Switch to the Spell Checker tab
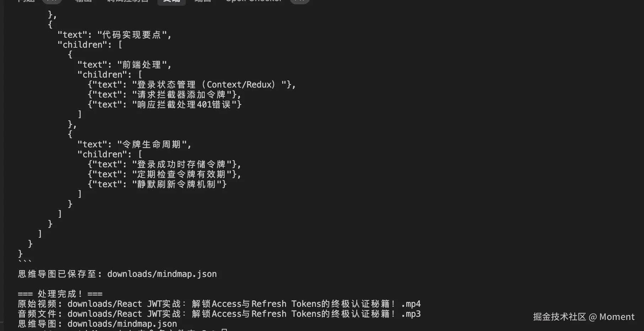This screenshot has width=644, height=331. pyautogui.click(x=254, y=1)
